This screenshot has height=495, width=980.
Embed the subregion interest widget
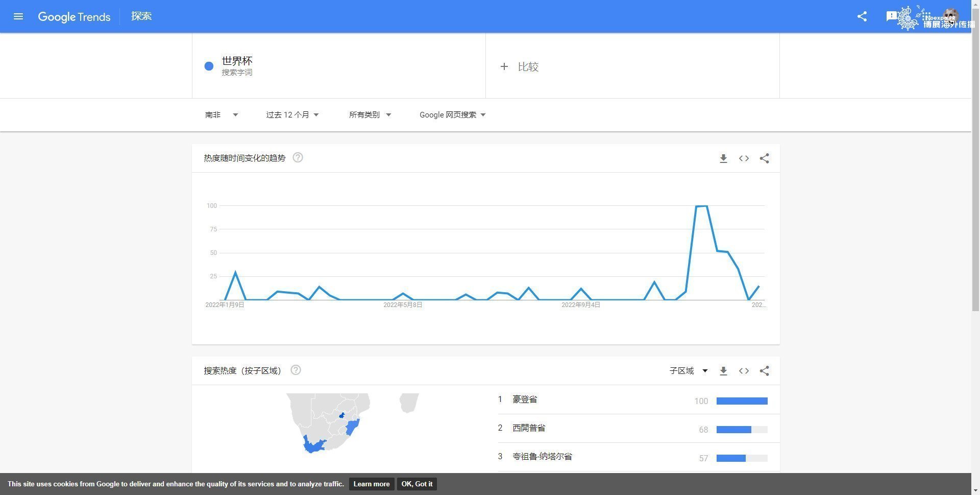(744, 371)
